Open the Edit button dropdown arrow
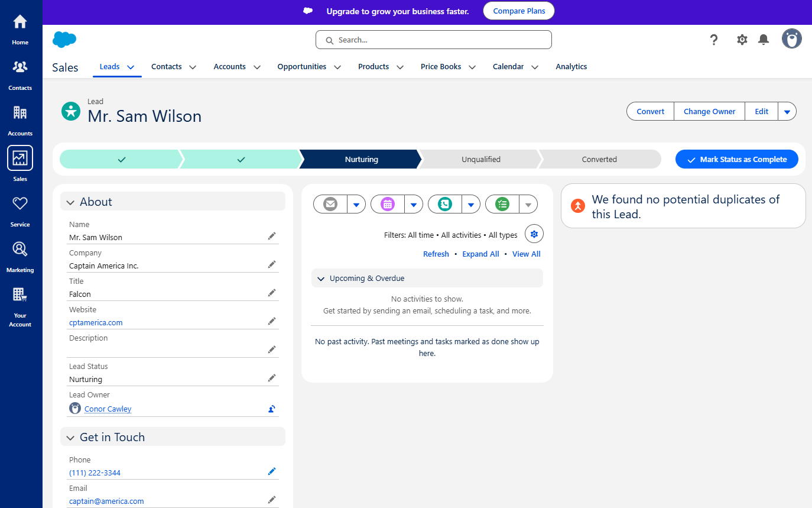 pyautogui.click(x=787, y=111)
